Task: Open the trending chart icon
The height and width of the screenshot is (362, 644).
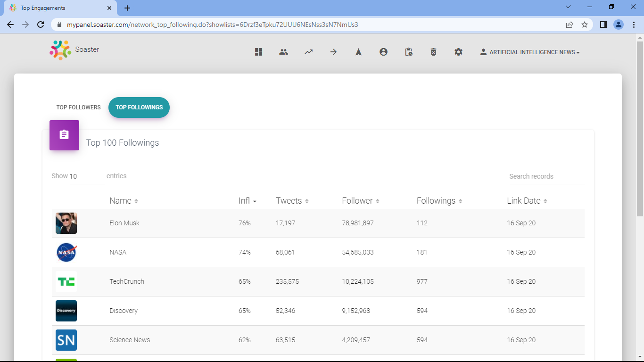Action: [308, 52]
